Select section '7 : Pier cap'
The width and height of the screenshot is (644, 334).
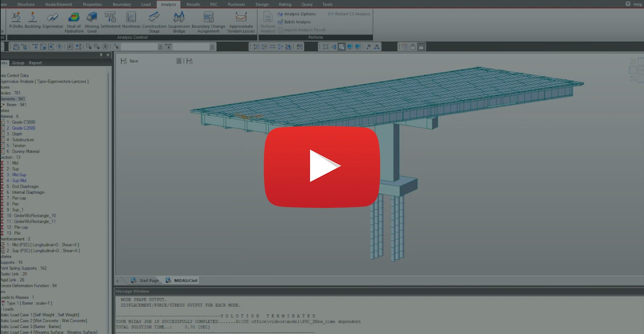(16, 198)
